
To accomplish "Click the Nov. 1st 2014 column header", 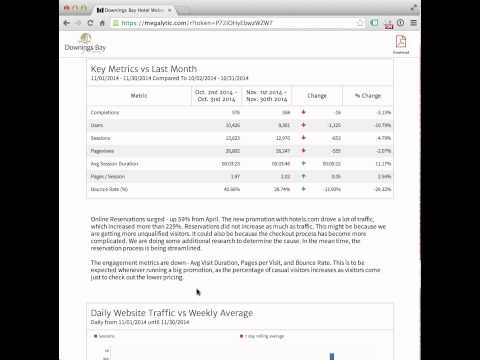I will point(267,96).
